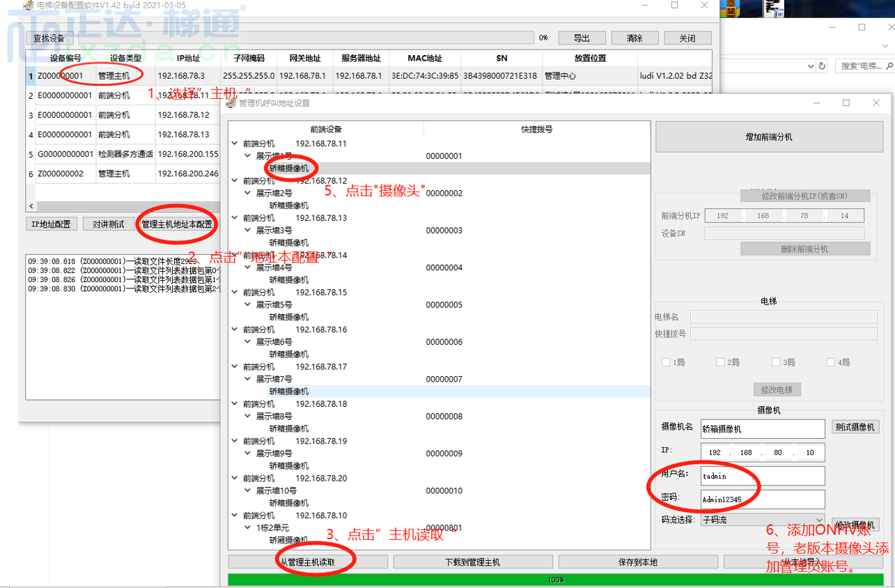895x588 pixels.
Task: Collapse the 展示墙2号 tree node
Action: click(x=248, y=193)
